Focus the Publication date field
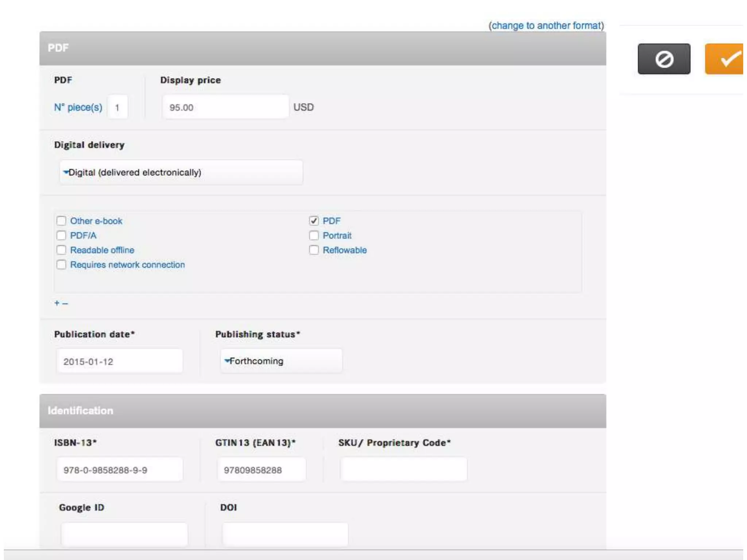The image size is (747, 560). pyautogui.click(x=119, y=361)
